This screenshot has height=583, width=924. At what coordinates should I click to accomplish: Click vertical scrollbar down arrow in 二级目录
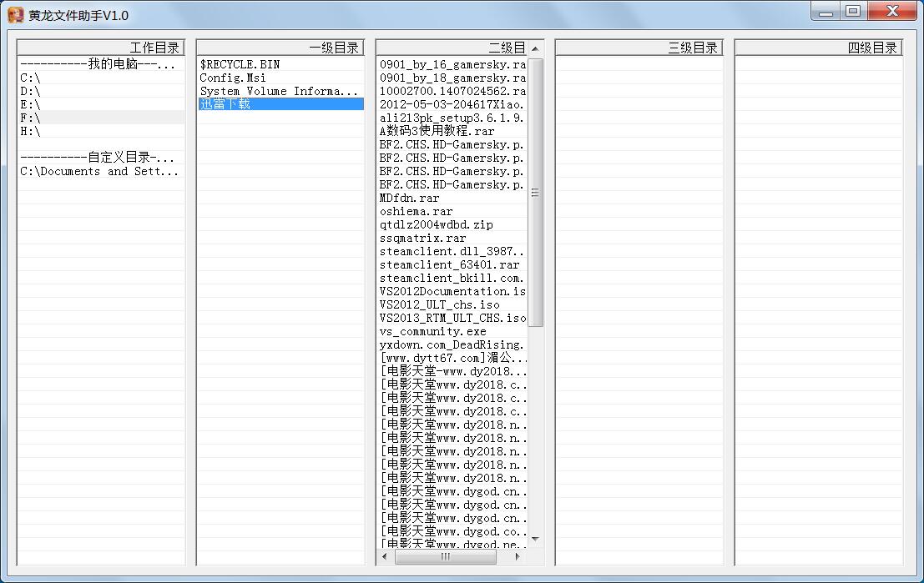[535, 540]
